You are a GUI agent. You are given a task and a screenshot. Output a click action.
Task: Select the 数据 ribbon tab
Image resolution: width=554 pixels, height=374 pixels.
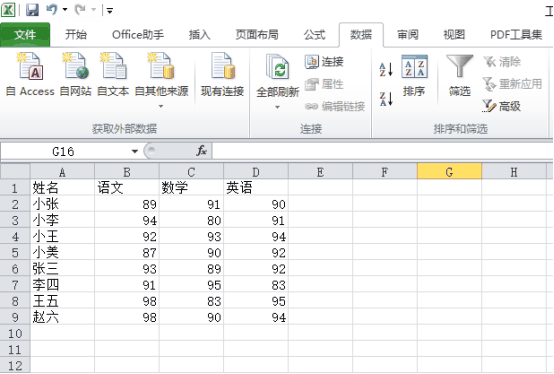361,35
